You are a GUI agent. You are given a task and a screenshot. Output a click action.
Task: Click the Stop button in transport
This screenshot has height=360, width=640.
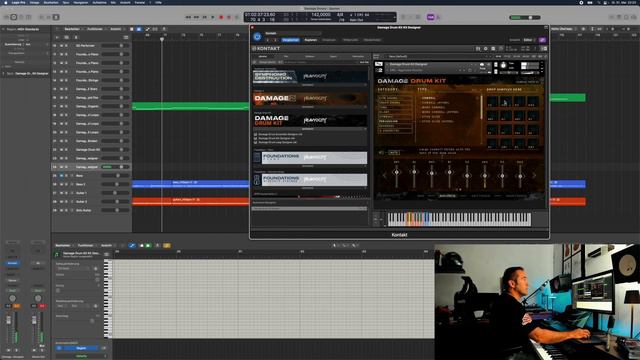point(204,17)
